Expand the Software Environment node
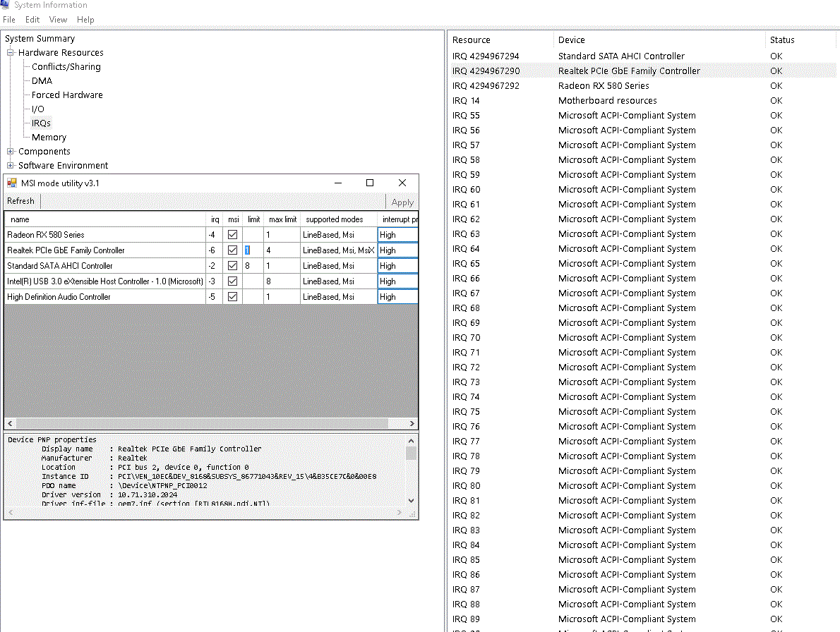Screen dimensions: 840x632 coord(11,166)
